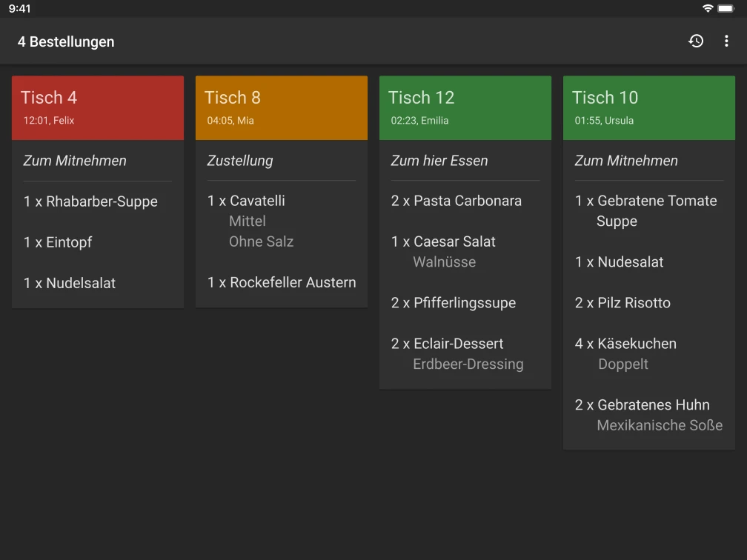The width and height of the screenshot is (747, 560).
Task: Open the order history icon
Action: pyautogui.click(x=696, y=41)
